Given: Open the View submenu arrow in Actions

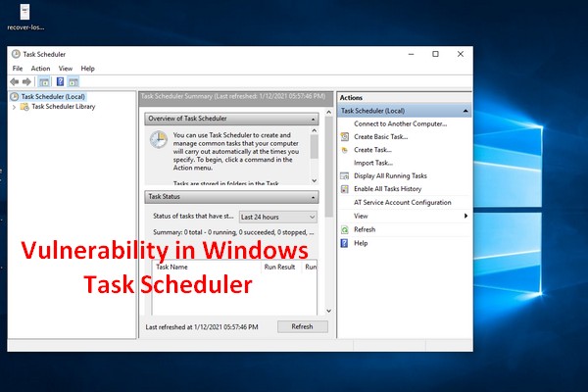Looking at the screenshot, I should pos(465,216).
